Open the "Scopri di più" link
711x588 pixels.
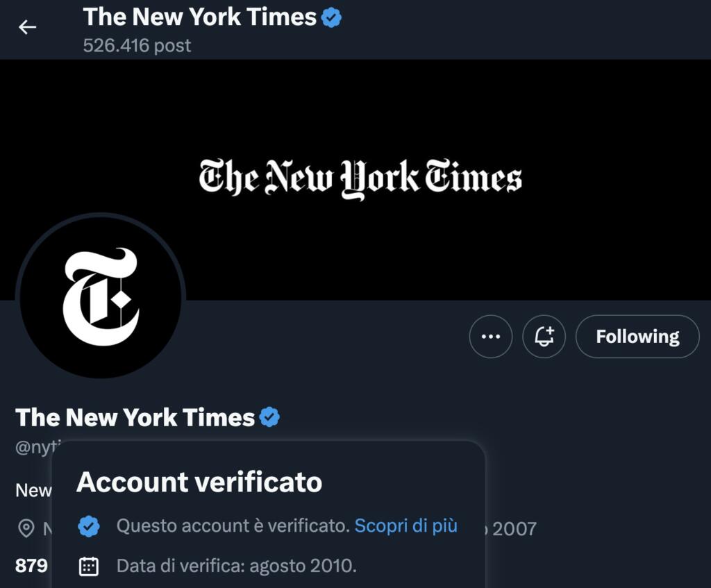click(x=405, y=526)
